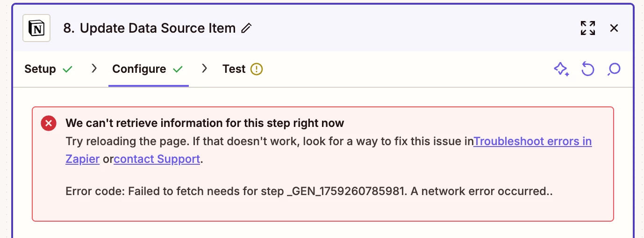
Task: Click the Notion app icon
Action: 36,28
